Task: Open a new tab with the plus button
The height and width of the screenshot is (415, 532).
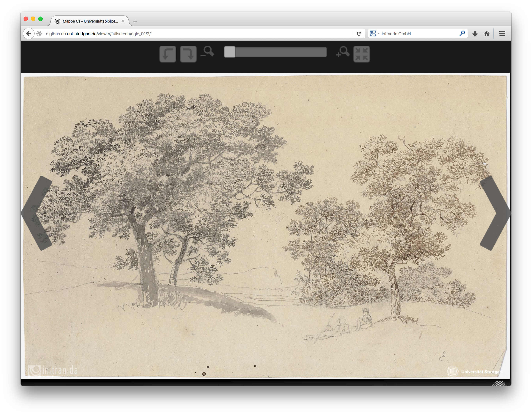Action: [x=135, y=21]
